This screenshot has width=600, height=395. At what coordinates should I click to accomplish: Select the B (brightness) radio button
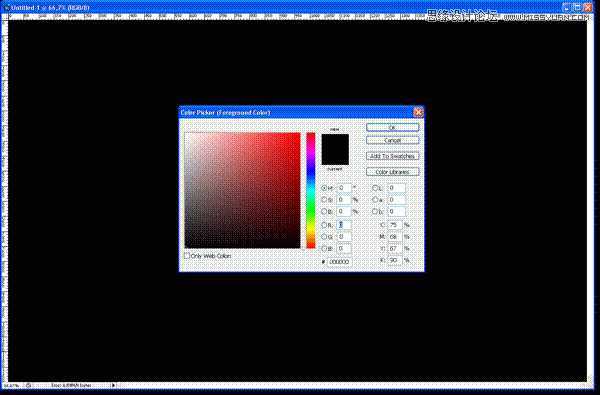coord(324,211)
